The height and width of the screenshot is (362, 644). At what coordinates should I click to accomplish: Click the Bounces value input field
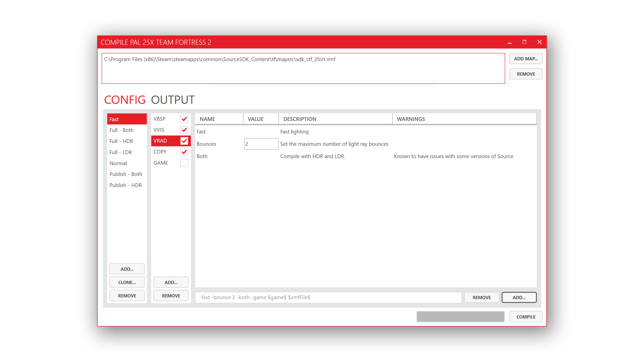(261, 144)
